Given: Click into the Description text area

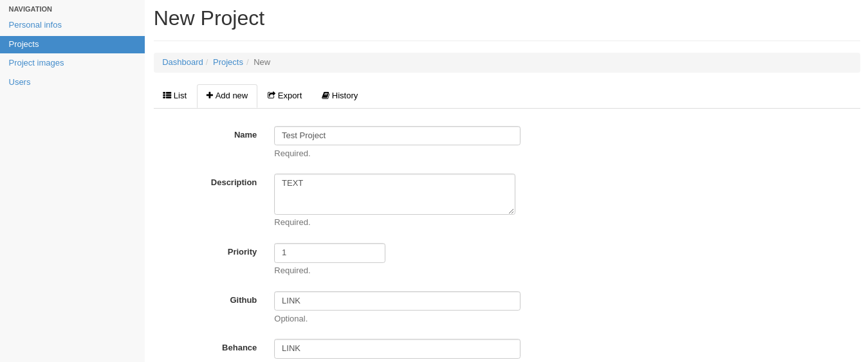Looking at the screenshot, I should 394,194.
